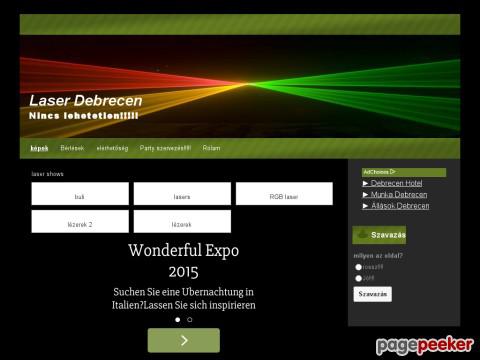
Task: Select the first filled carousel dot
Action: click(178, 320)
